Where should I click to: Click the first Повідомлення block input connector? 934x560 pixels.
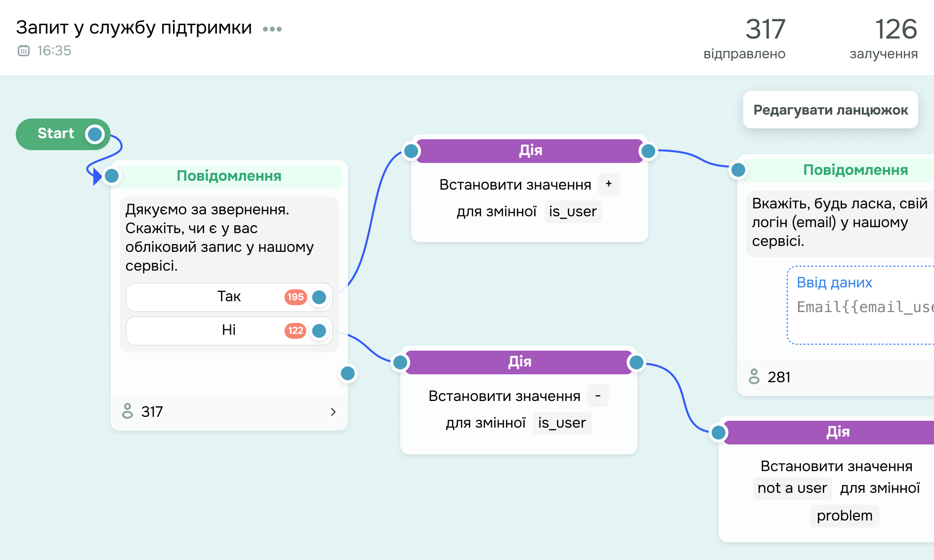(x=112, y=175)
